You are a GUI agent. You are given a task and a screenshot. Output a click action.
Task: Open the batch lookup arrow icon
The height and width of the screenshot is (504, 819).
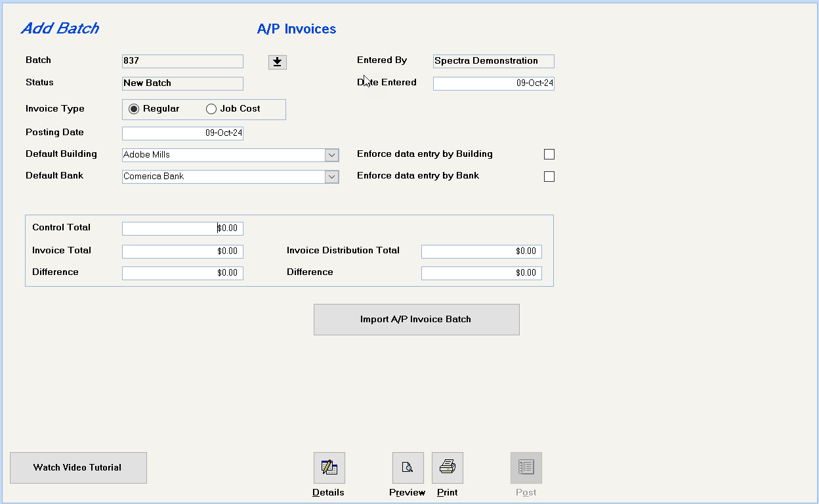277,62
